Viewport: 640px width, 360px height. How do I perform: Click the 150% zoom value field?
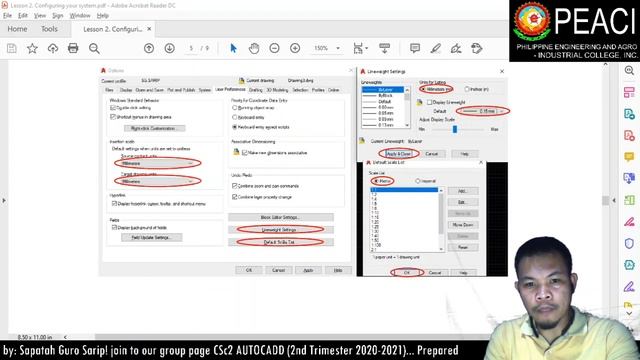pos(321,48)
